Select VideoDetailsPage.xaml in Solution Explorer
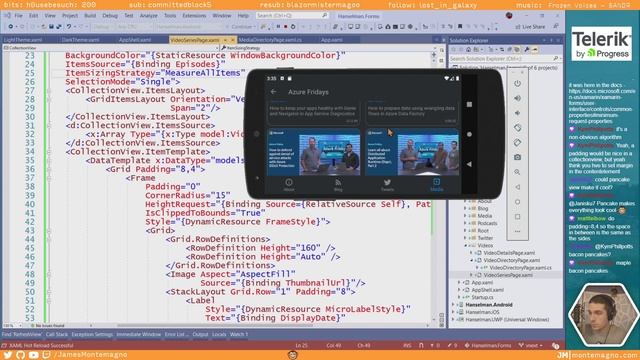The height and width of the screenshot is (360, 640). click(509, 253)
